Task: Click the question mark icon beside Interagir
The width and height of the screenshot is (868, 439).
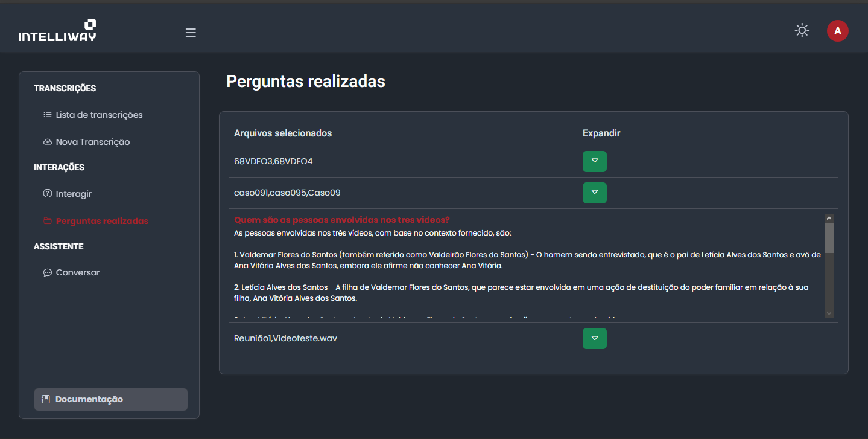Action: click(48, 194)
